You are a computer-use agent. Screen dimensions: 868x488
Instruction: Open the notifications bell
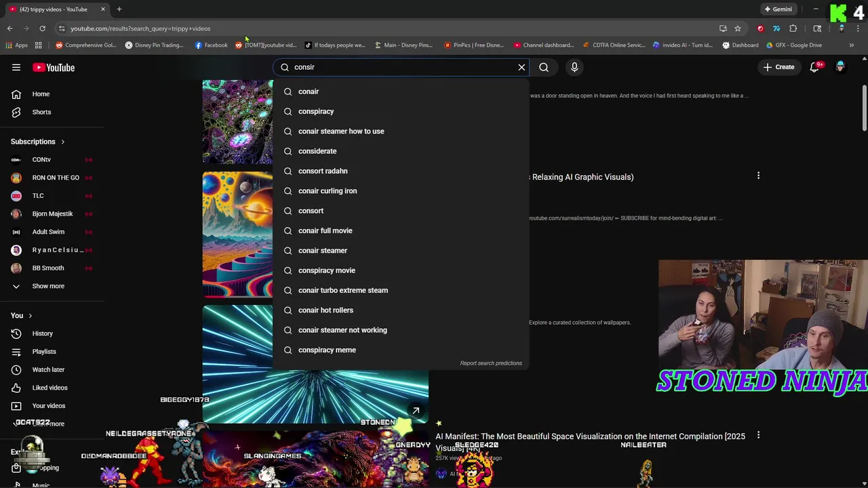tap(816, 67)
